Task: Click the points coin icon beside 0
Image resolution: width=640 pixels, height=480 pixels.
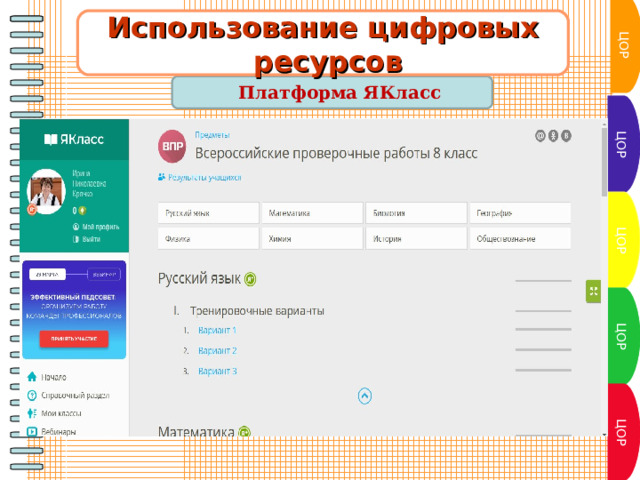Action: coord(82,211)
